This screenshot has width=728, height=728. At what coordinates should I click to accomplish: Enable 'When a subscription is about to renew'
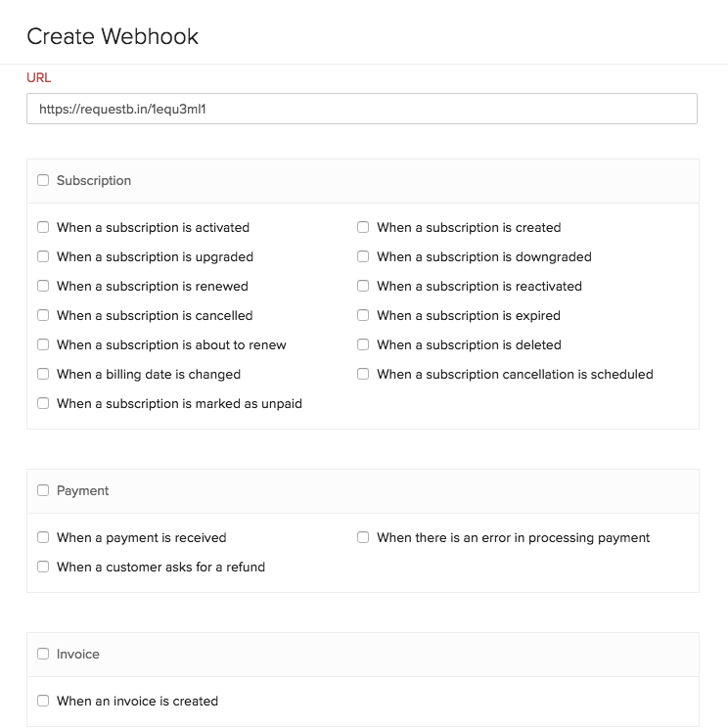coord(43,344)
